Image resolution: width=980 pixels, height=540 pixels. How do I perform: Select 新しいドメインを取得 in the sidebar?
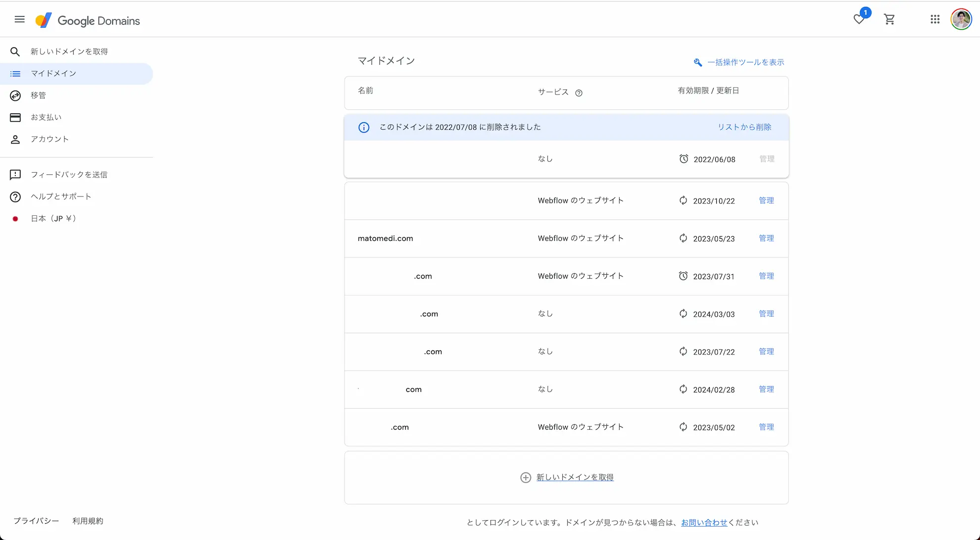tap(69, 51)
